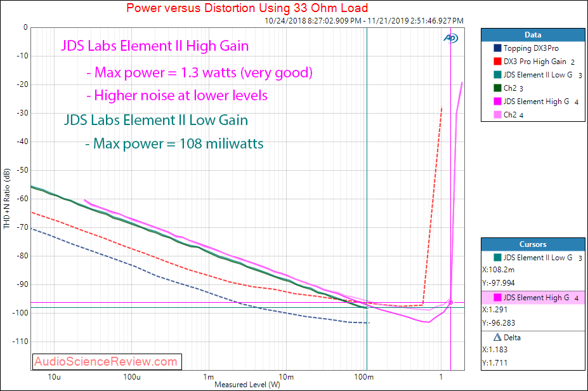Click the Y:-96.283 cursor value

(x=499, y=322)
